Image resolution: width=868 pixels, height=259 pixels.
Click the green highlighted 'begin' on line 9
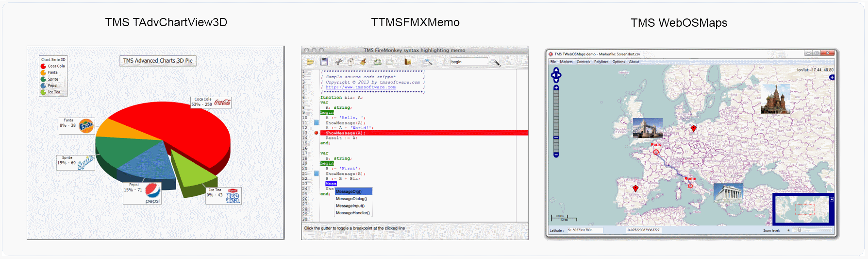pos(327,112)
